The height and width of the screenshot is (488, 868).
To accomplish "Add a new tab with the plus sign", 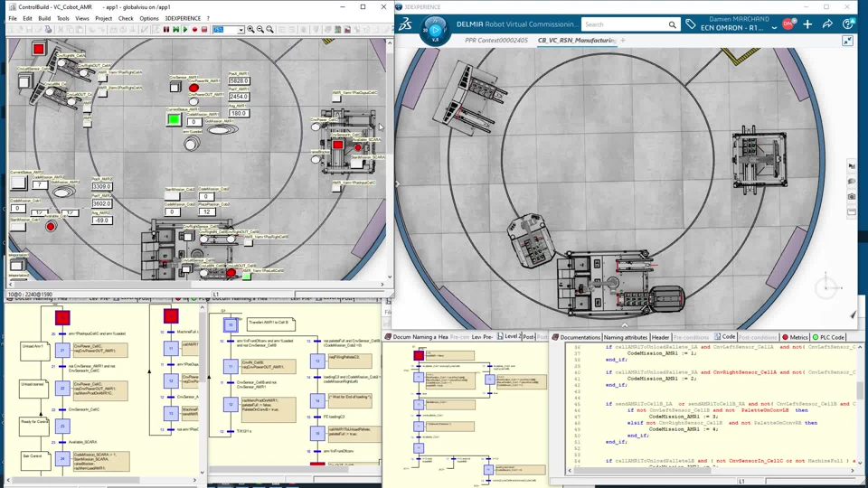I will 623,41.
